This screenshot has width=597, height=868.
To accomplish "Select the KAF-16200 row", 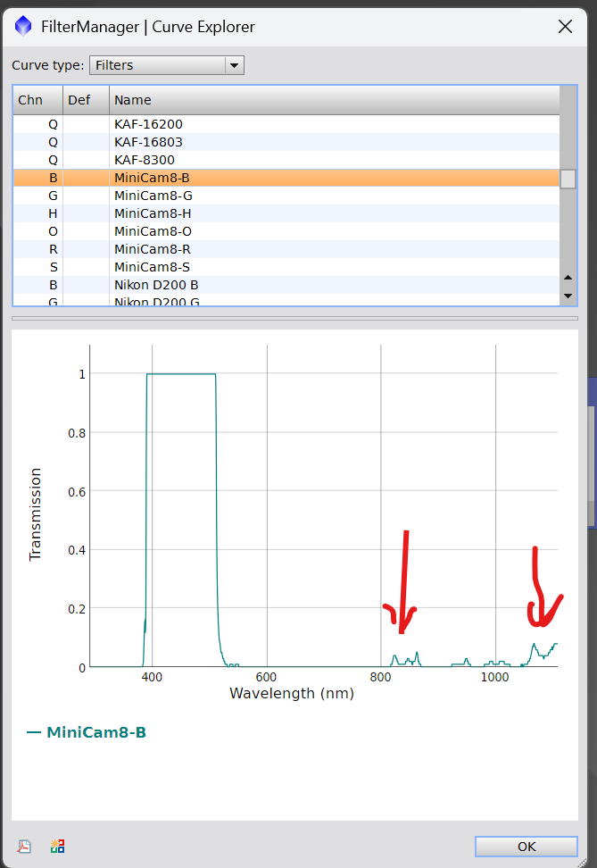I will (x=286, y=124).
